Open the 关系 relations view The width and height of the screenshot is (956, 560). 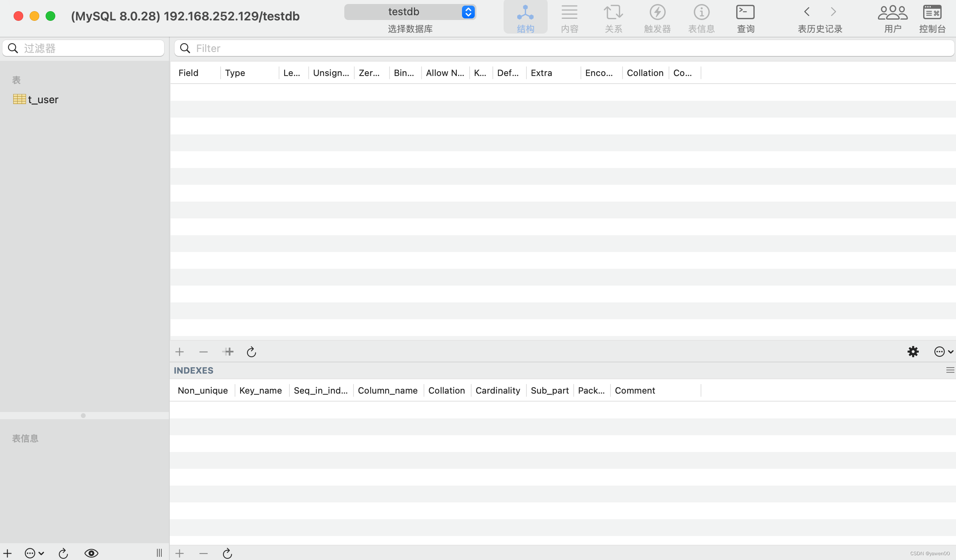[613, 18]
